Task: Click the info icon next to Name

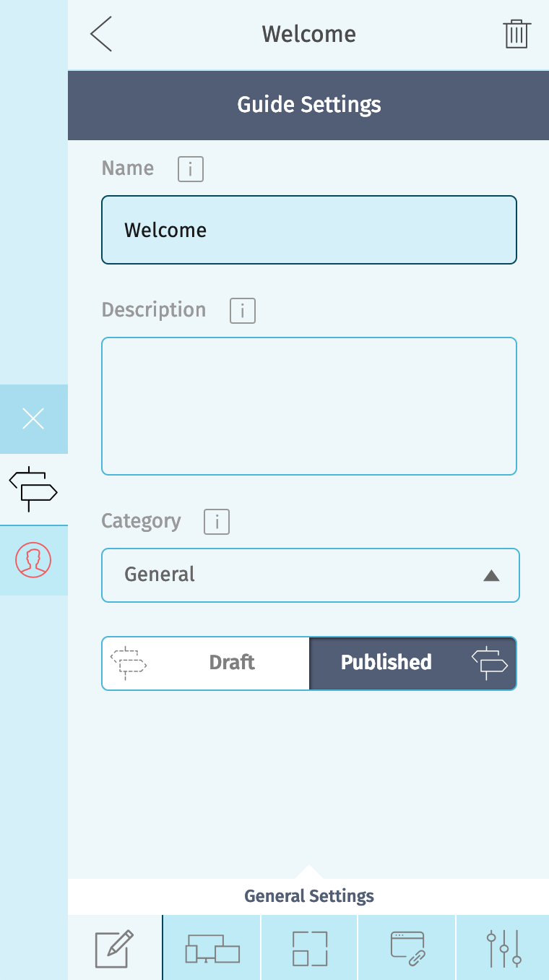Action: [x=191, y=169]
